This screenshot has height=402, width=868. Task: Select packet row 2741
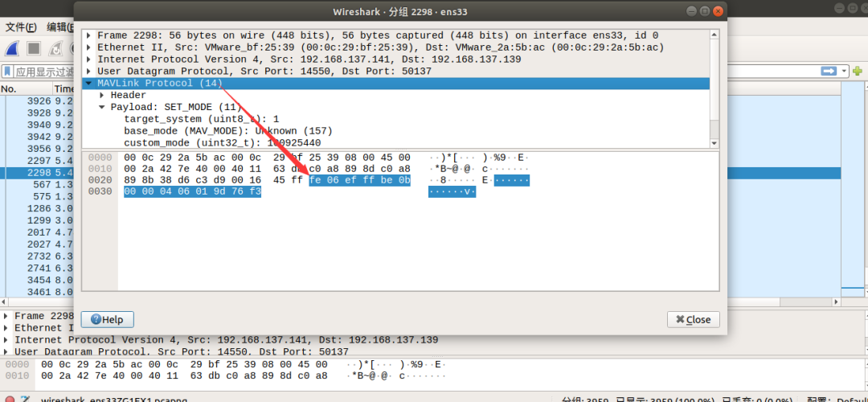click(37, 268)
